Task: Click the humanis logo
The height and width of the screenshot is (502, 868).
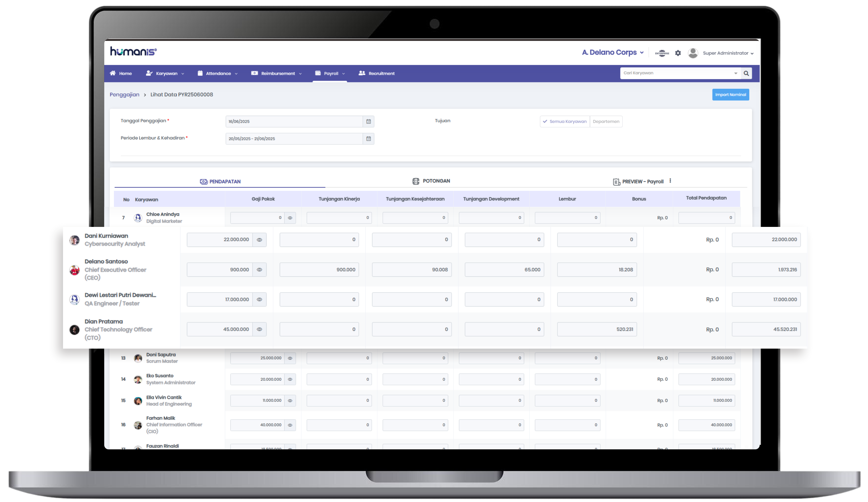Action: tap(133, 52)
